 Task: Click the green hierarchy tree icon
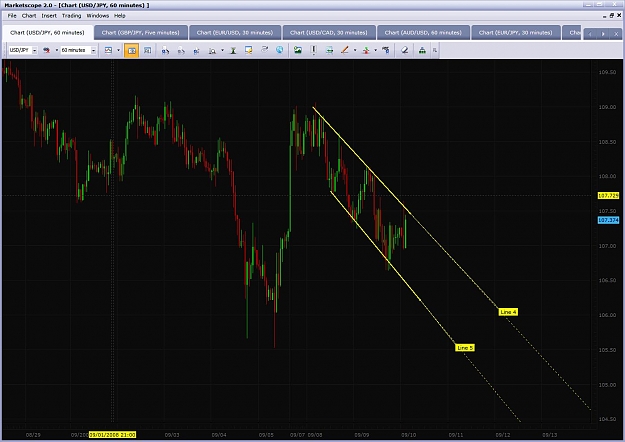(422, 51)
